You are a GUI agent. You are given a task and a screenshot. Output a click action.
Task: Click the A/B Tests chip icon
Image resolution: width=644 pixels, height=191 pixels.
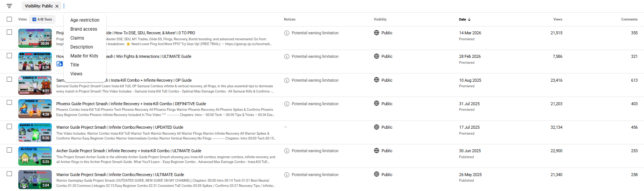pyautogui.click(x=34, y=19)
